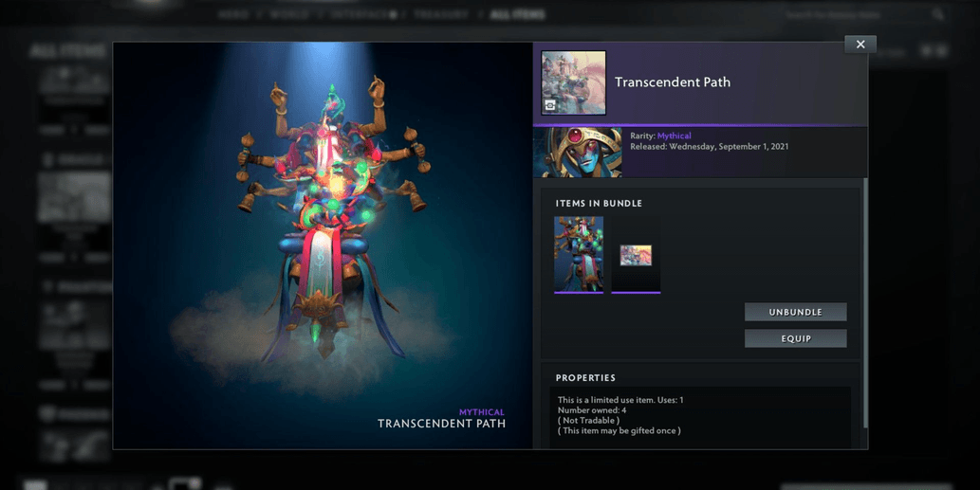Screen dimensions: 980x490
Task: Click the small loading-screen badge on bundle thumbnail
Action: (550, 105)
